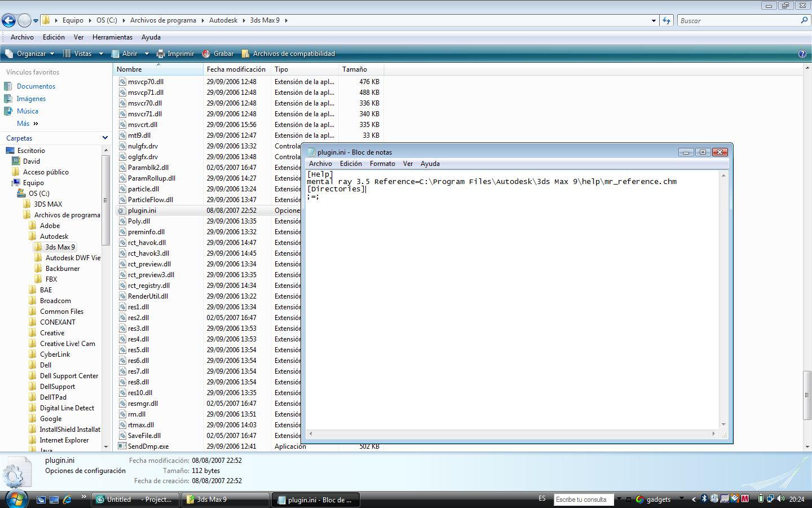Switch to 3ds Max 9 taskbar button

(x=226, y=500)
